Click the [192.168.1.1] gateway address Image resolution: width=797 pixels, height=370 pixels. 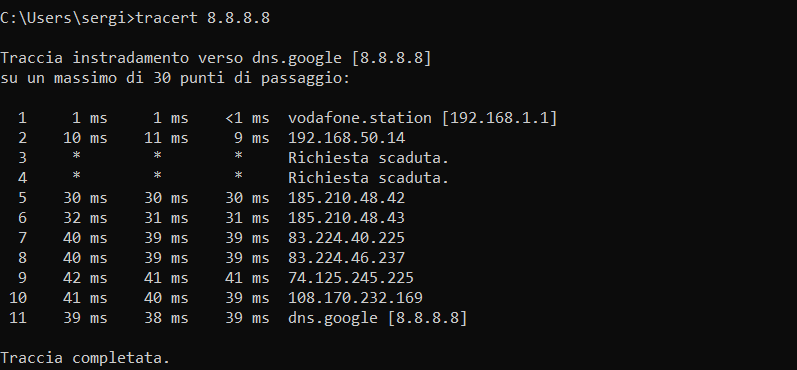(499, 118)
